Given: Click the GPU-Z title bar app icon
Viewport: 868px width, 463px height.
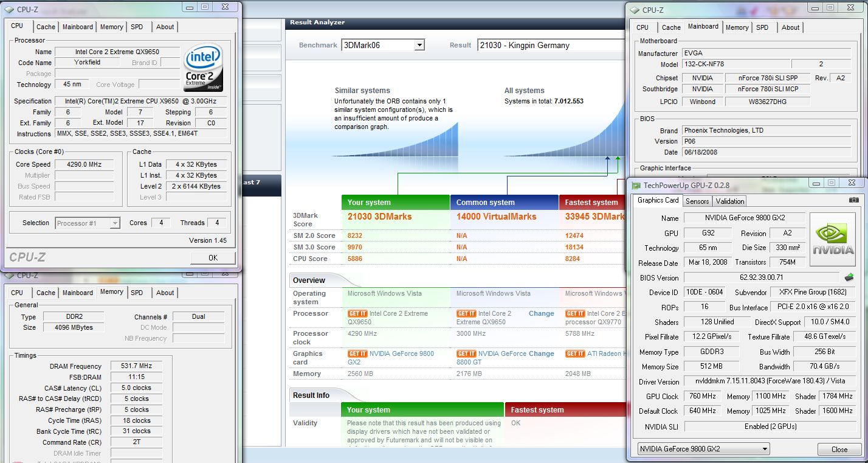Looking at the screenshot, I should click(636, 186).
